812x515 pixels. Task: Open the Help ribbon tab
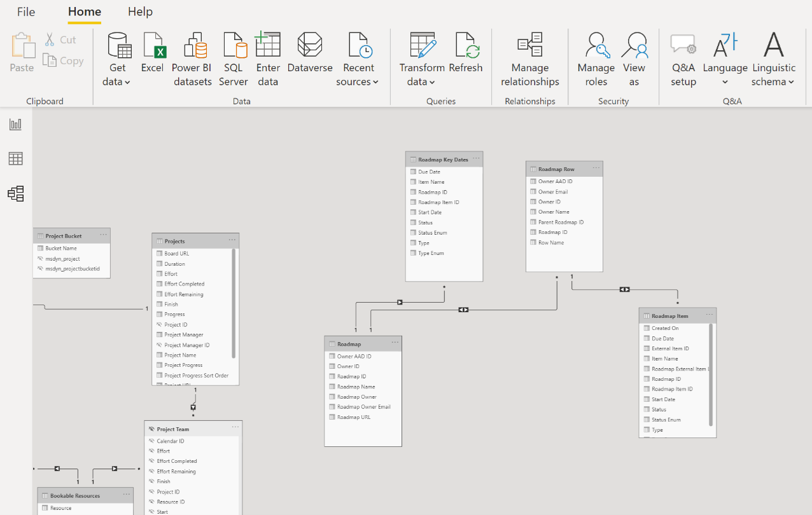tap(140, 12)
